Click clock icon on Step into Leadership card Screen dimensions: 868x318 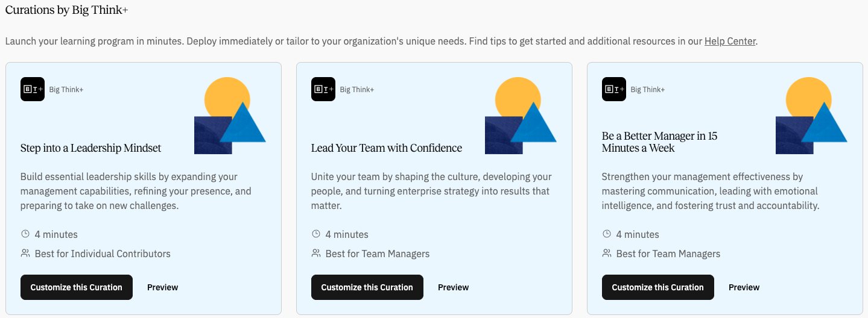click(x=25, y=234)
